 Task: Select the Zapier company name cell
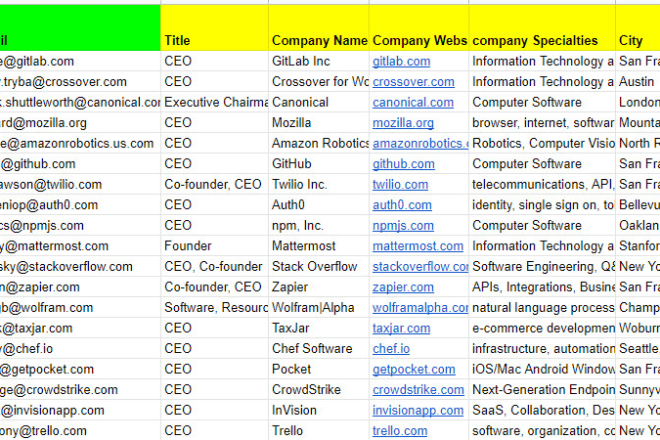tap(319, 287)
